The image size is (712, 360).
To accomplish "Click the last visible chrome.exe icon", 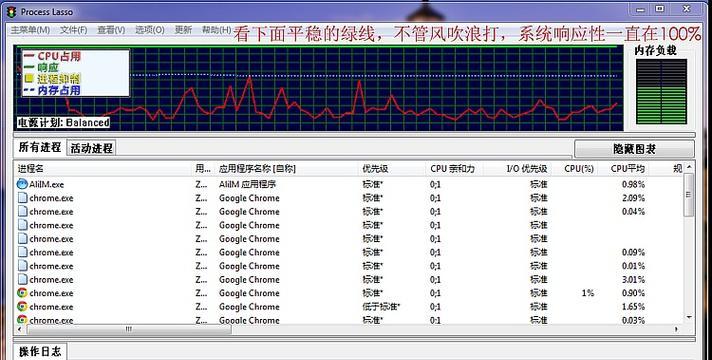I will [x=22, y=320].
